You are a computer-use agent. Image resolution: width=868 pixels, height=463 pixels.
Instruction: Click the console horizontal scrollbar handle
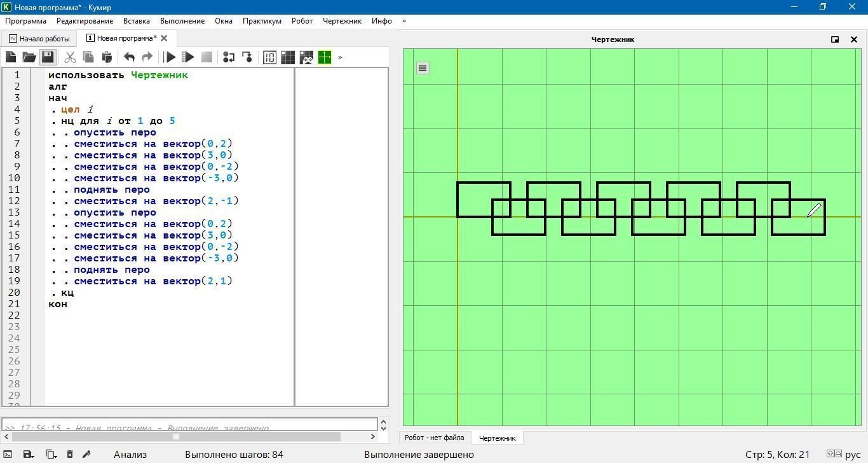tap(176, 436)
